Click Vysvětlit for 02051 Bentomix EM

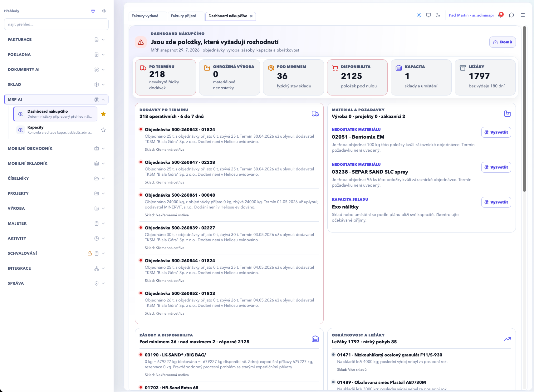pyautogui.click(x=496, y=132)
